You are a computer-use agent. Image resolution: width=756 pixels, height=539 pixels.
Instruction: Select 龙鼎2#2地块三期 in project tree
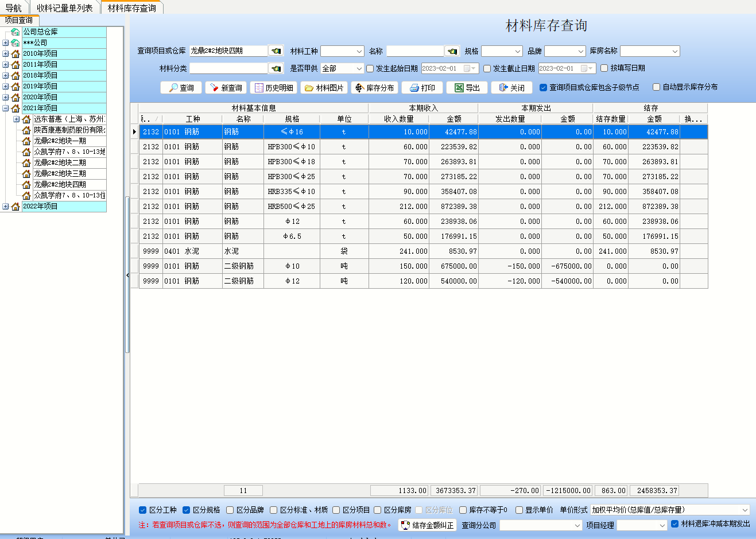tap(60, 173)
